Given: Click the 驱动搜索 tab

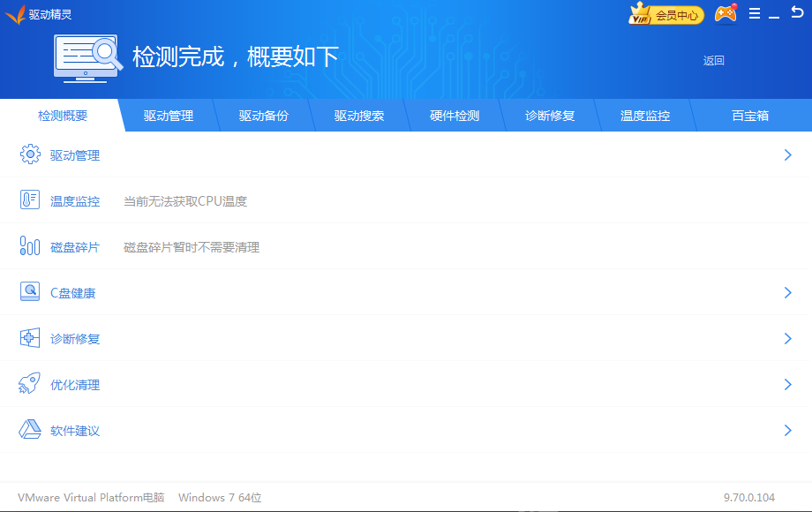Looking at the screenshot, I should click(359, 116).
